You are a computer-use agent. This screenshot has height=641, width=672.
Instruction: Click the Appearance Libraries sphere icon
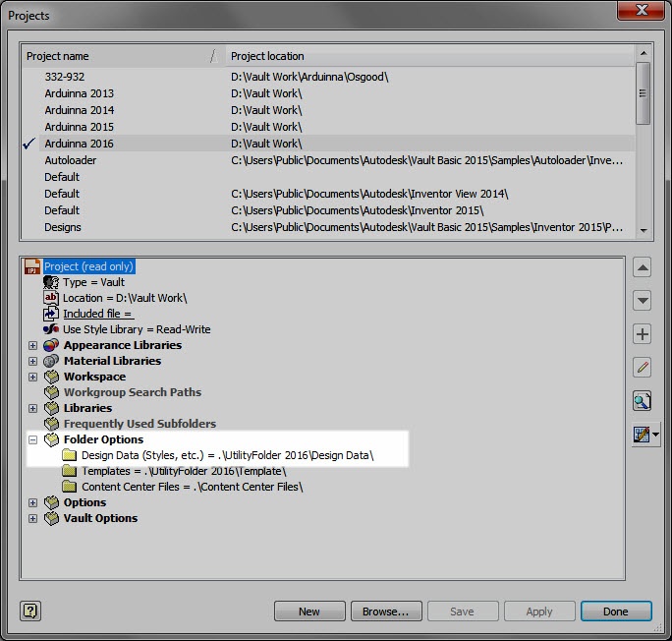[51, 345]
